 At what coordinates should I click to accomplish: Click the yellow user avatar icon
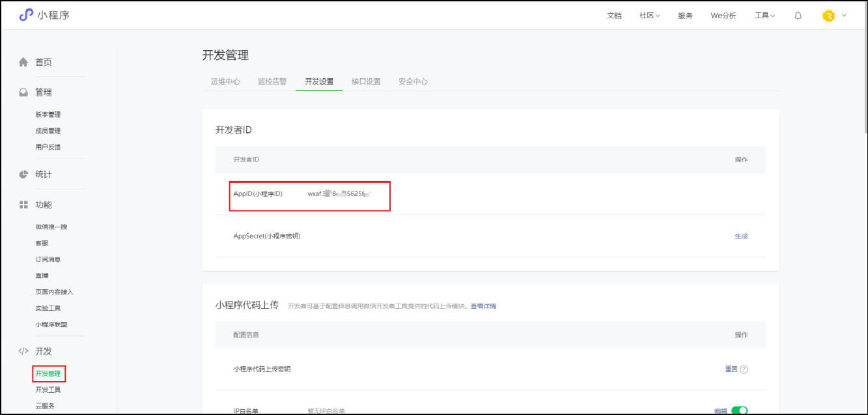point(828,16)
